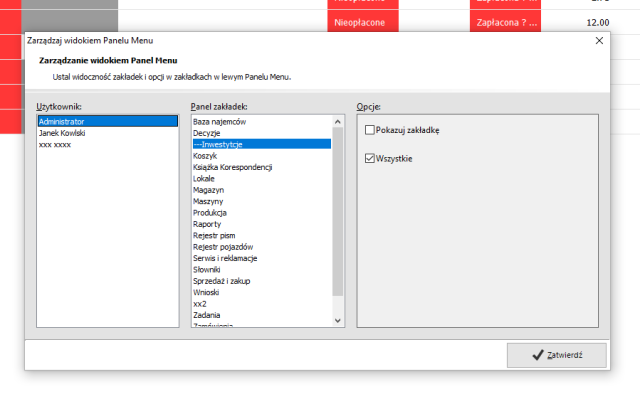Select Produkcja from the list
This screenshot has width=640, height=404.
[262, 213]
